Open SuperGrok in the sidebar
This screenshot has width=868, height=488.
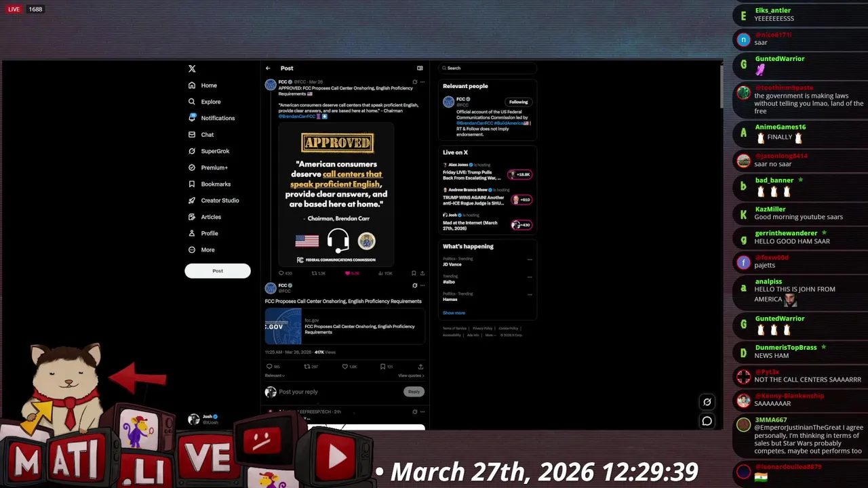tap(209, 151)
